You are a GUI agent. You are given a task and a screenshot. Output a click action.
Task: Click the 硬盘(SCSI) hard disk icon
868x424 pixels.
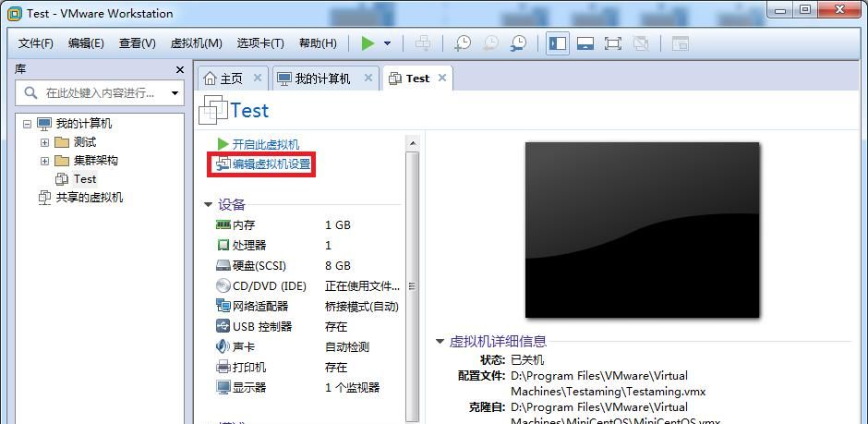(x=223, y=266)
